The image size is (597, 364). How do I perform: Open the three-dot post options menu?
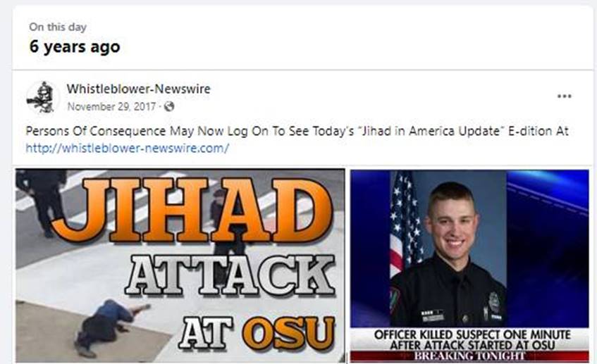[x=565, y=96]
